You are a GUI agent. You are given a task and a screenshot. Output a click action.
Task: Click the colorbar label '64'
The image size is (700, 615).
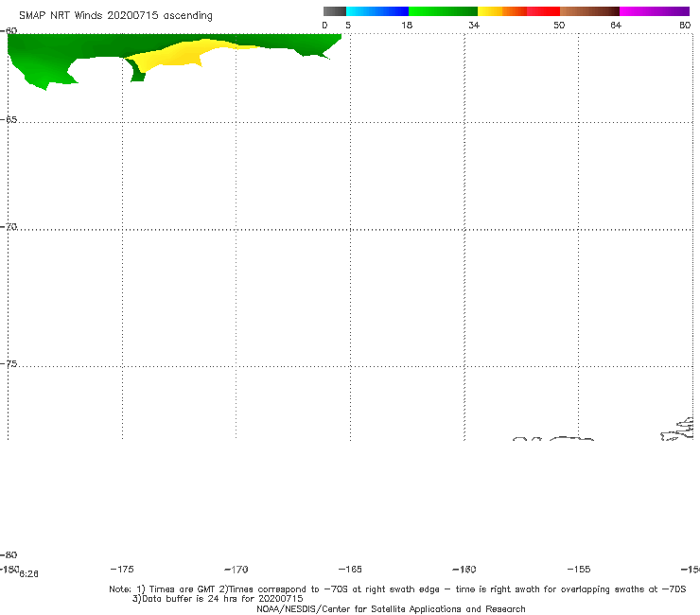(616, 25)
